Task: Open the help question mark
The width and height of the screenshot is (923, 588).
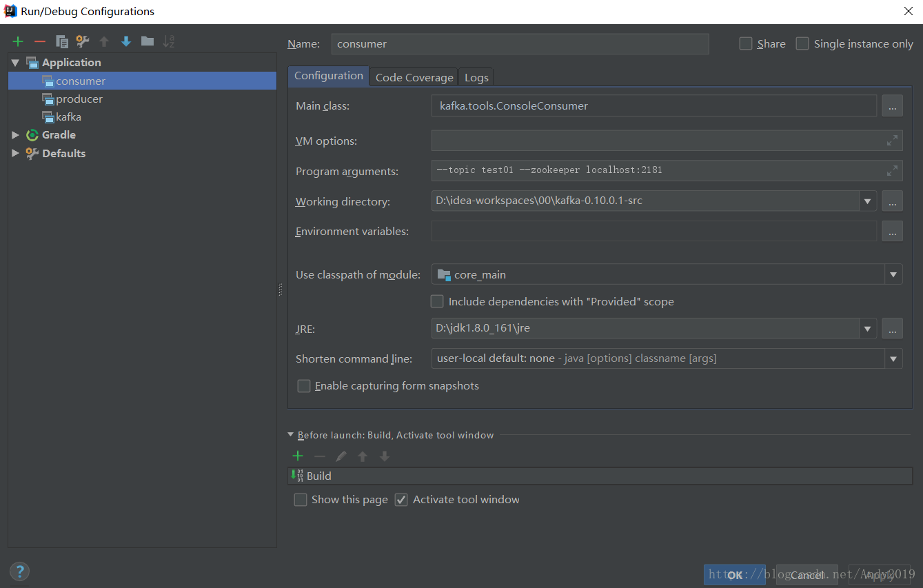Action: click(19, 571)
